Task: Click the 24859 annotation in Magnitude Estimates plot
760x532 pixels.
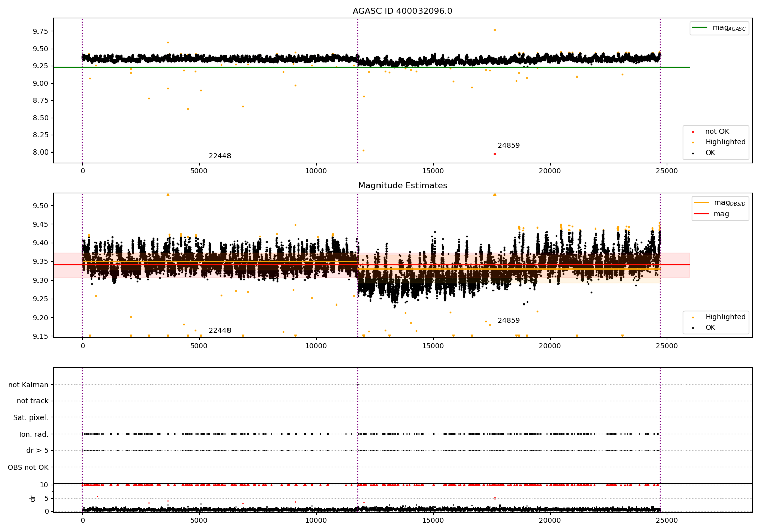Action: 509,321
